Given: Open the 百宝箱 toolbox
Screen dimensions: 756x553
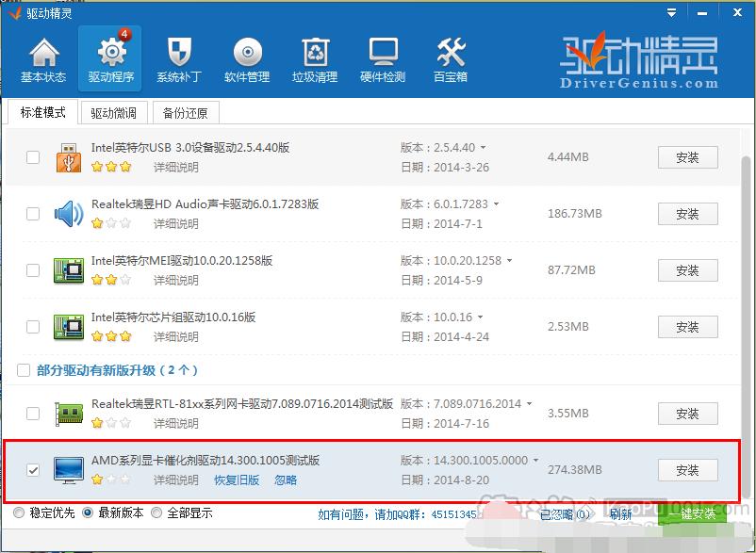Looking at the screenshot, I should (x=451, y=59).
